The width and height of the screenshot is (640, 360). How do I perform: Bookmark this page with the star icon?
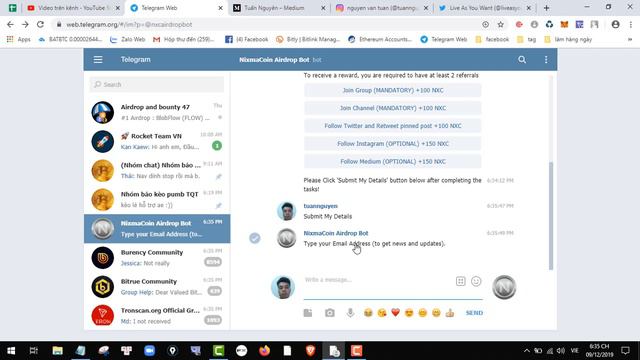click(500, 24)
